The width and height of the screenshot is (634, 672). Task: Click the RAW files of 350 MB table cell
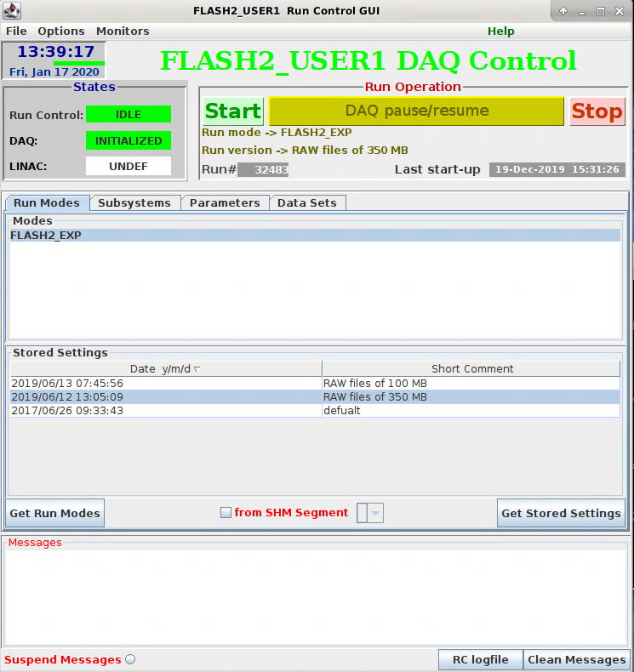click(x=471, y=397)
